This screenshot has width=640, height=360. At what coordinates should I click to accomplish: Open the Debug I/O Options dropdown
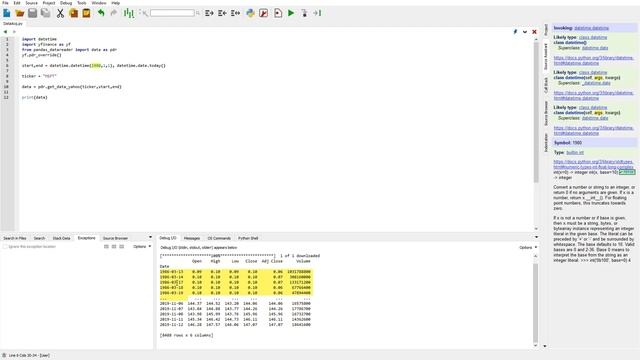click(528, 247)
